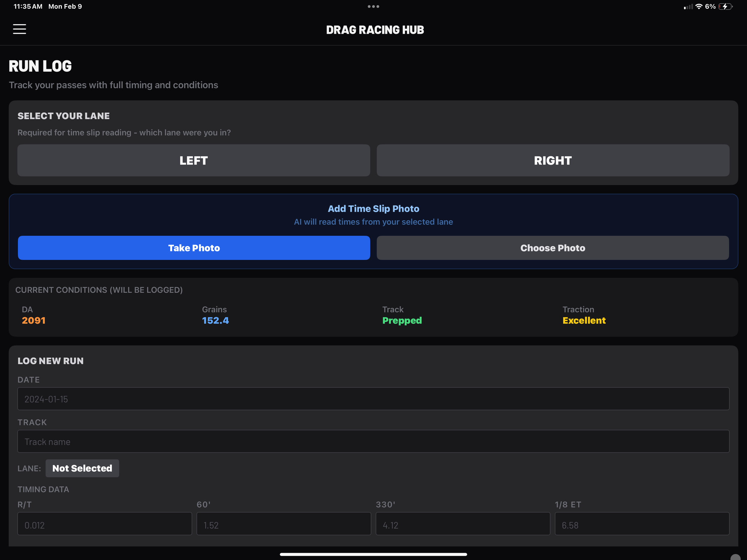Open the hamburger navigation menu
Viewport: 747px width, 560px height.
[19, 29]
